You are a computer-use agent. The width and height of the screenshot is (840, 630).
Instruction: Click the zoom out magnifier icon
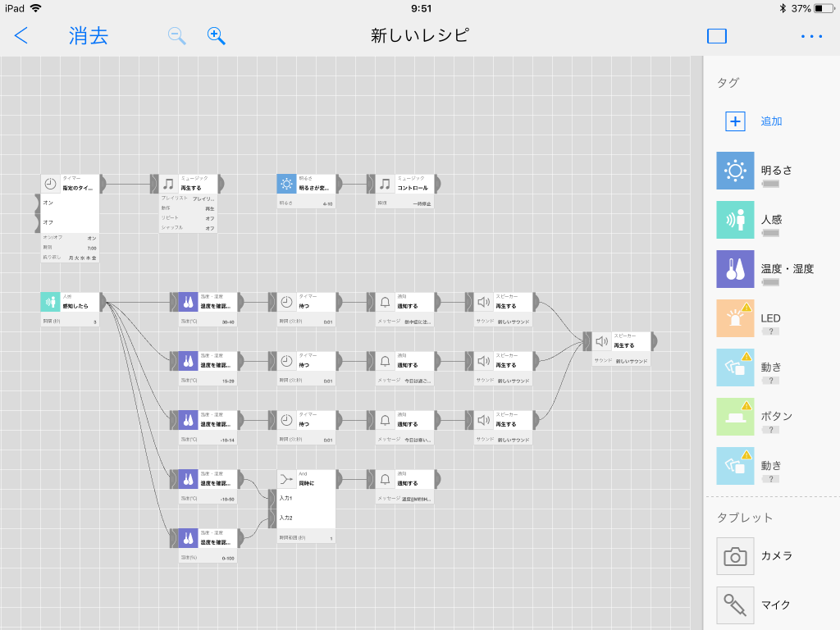pyautogui.click(x=177, y=36)
